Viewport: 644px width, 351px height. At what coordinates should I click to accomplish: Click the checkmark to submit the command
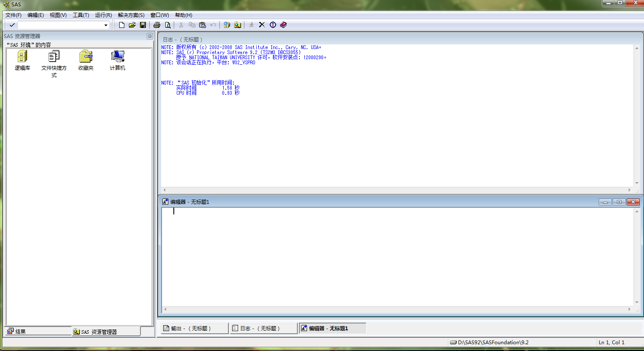12,25
